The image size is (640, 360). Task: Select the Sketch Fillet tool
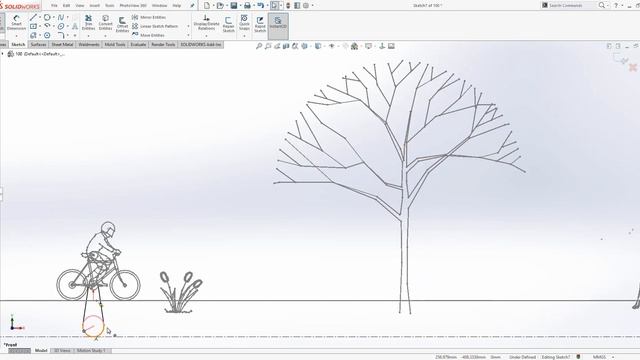point(61,35)
